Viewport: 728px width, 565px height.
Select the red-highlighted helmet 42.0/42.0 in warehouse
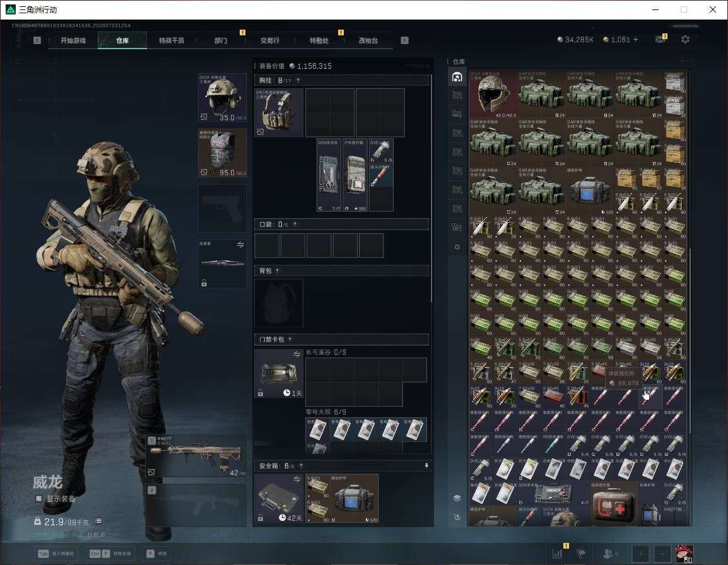pyautogui.click(x=493, y=94)
